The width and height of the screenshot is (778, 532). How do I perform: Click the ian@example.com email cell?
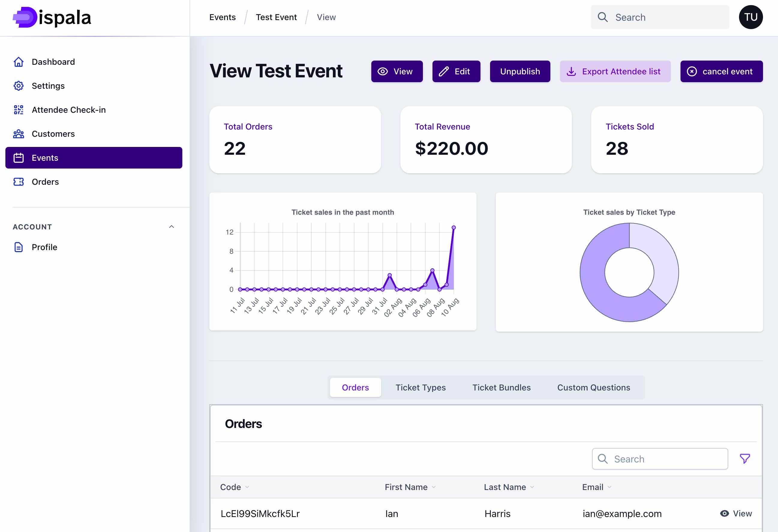622,514
